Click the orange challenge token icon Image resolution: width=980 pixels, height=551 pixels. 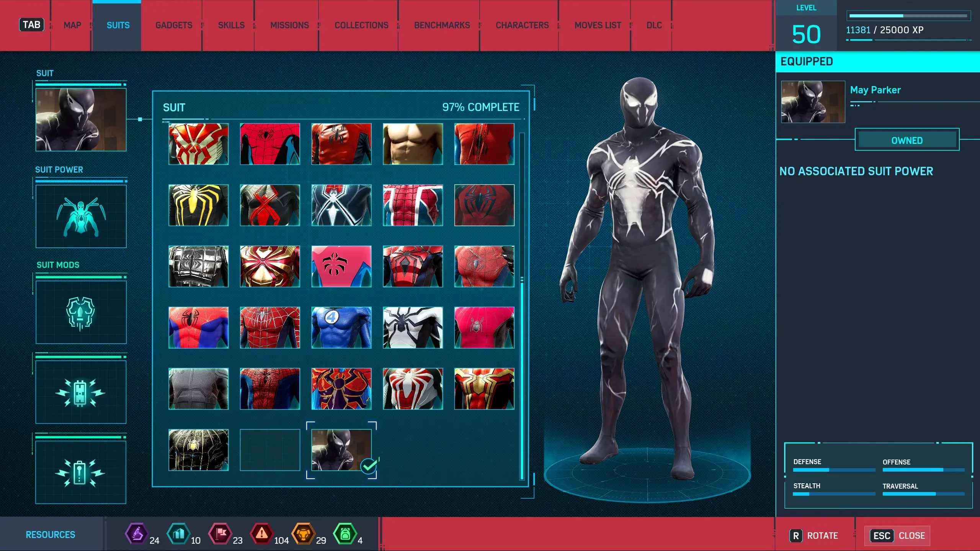click(x=303, y=533)
